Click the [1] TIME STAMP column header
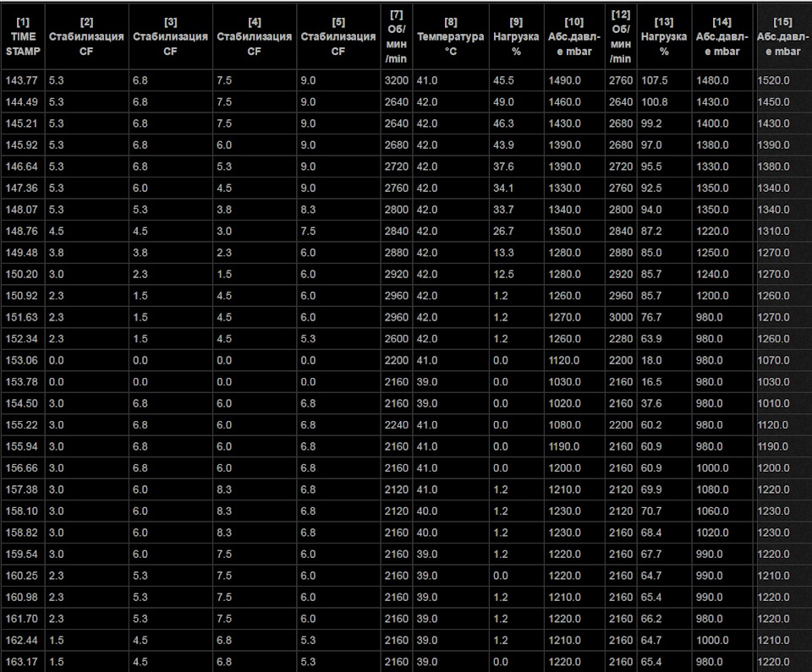Screen dimensions: 812x672 [x=23, y=36]
